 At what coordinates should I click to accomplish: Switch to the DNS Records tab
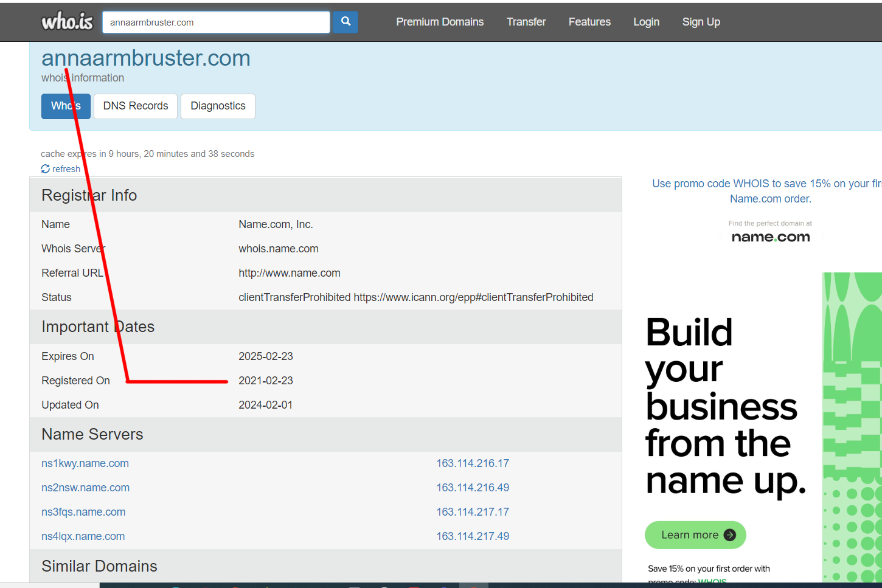pos(136,106)
